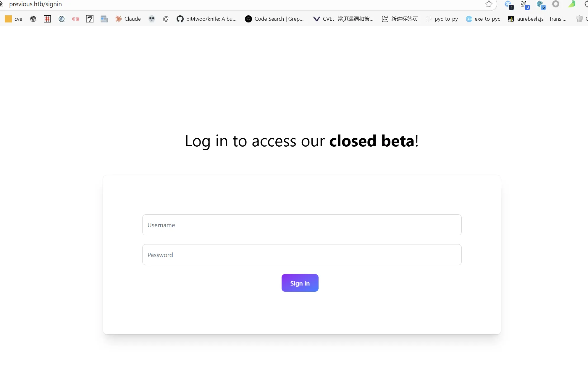Open the cve bookmarks folder
588x368 pixels.
tap(14, 19)
